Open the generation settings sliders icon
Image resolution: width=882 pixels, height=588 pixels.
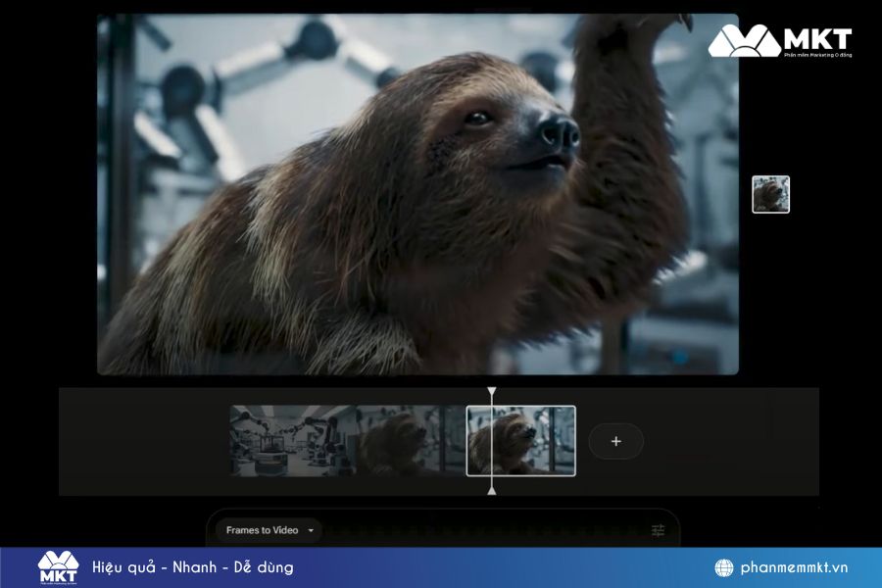point(658,530)
